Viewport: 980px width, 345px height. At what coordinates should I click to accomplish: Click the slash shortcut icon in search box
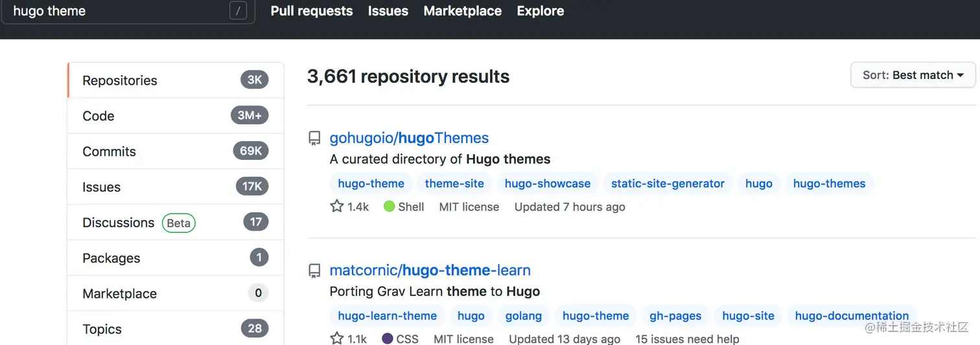tap(238, 11)
